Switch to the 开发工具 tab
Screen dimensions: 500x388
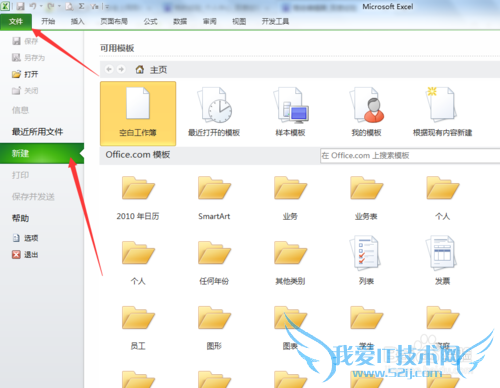pyautogui.click(x=275, y=22)
